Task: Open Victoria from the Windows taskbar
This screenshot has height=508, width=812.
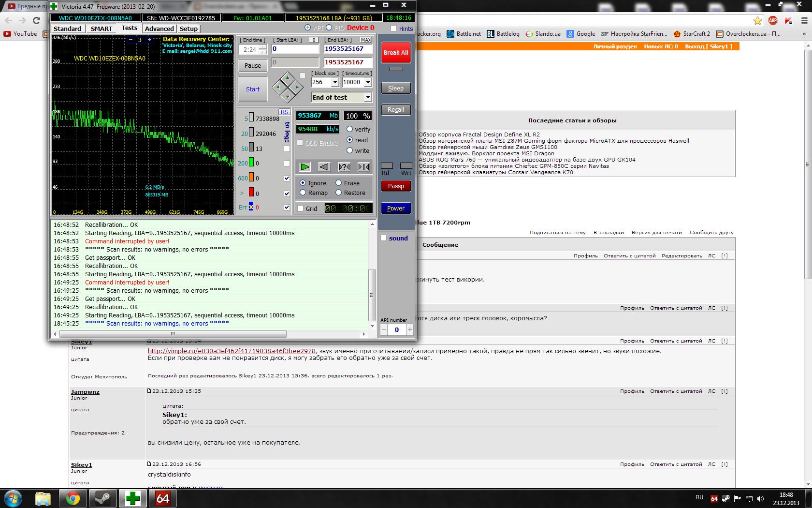Action: pyautogui.click(x=132, y=498)
